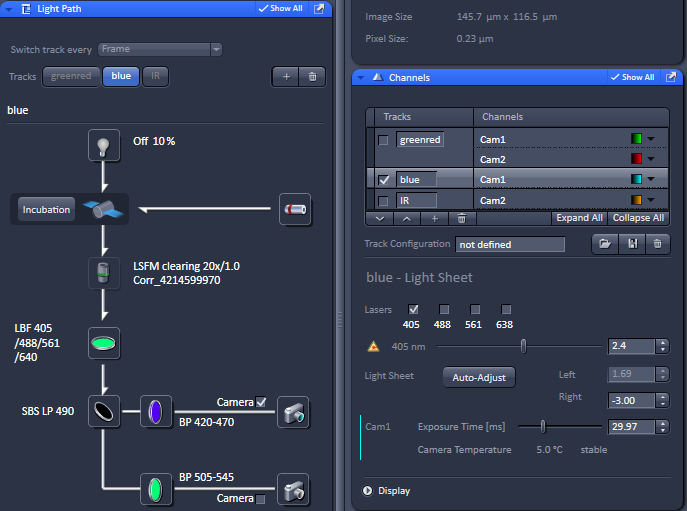Click the BP 505-545 filter icon
The width and height of the screenshot is (687, 511).
click(156, 489)
